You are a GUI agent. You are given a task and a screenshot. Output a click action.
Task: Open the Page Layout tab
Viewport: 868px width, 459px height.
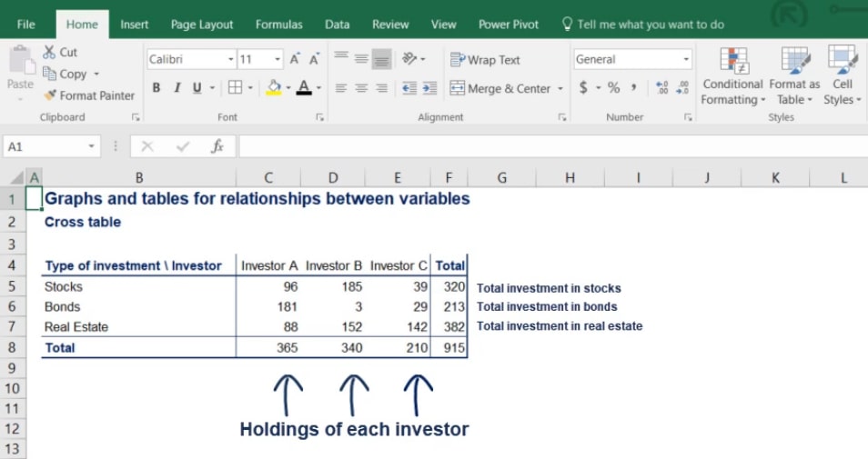202,25
